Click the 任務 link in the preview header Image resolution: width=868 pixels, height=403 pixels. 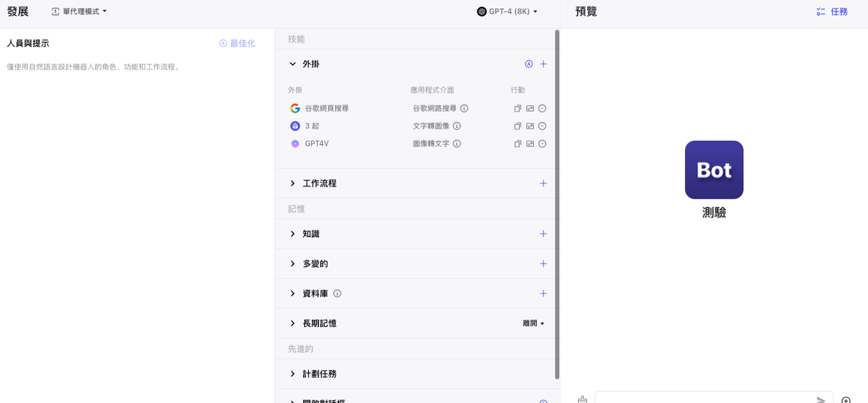point(832,11)
